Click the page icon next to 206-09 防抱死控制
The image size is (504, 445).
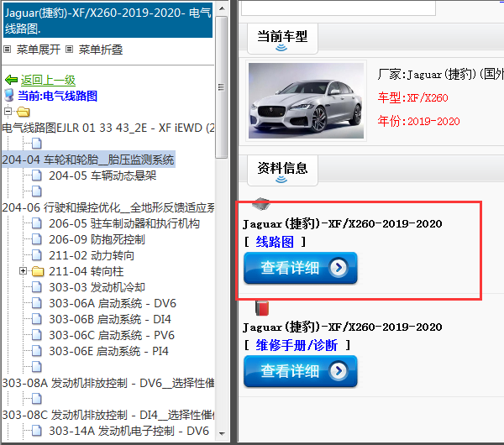click(x=37, y=239)
